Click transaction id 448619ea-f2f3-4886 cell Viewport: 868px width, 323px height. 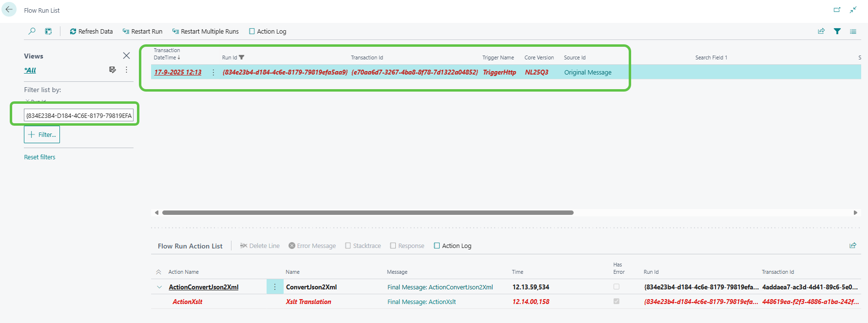pos(810,302)
